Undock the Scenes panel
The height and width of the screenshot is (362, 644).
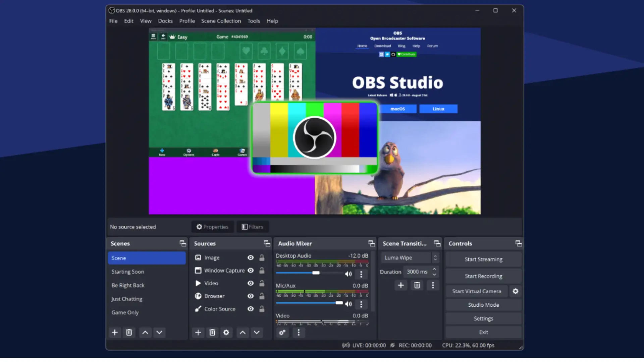point(183,243)
